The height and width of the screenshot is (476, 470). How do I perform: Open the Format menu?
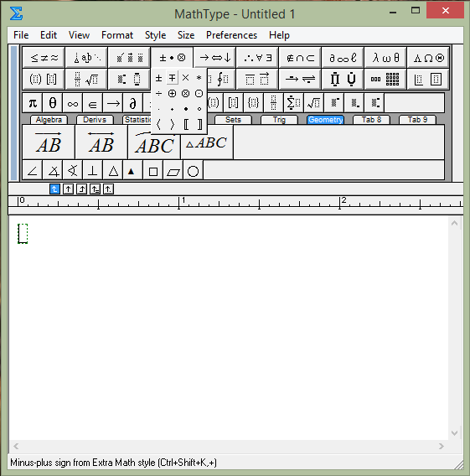click(x=117, y=35)
